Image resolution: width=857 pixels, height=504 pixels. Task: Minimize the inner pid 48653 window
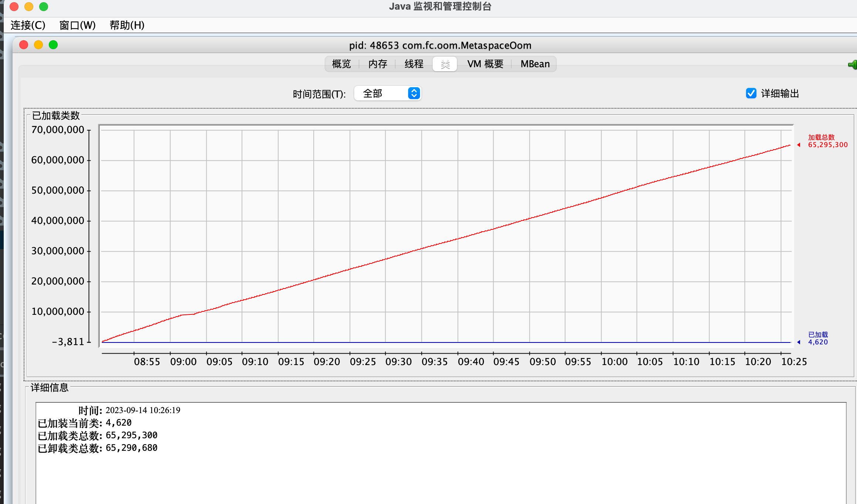click(x=38, y=45)
